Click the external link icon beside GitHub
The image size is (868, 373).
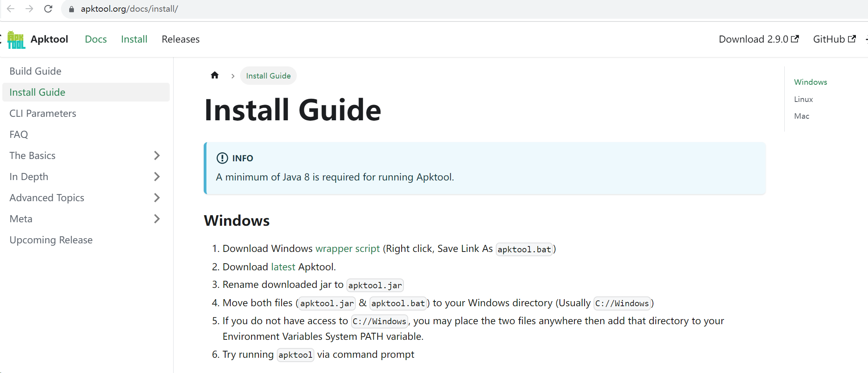click(x=852, y=39)
